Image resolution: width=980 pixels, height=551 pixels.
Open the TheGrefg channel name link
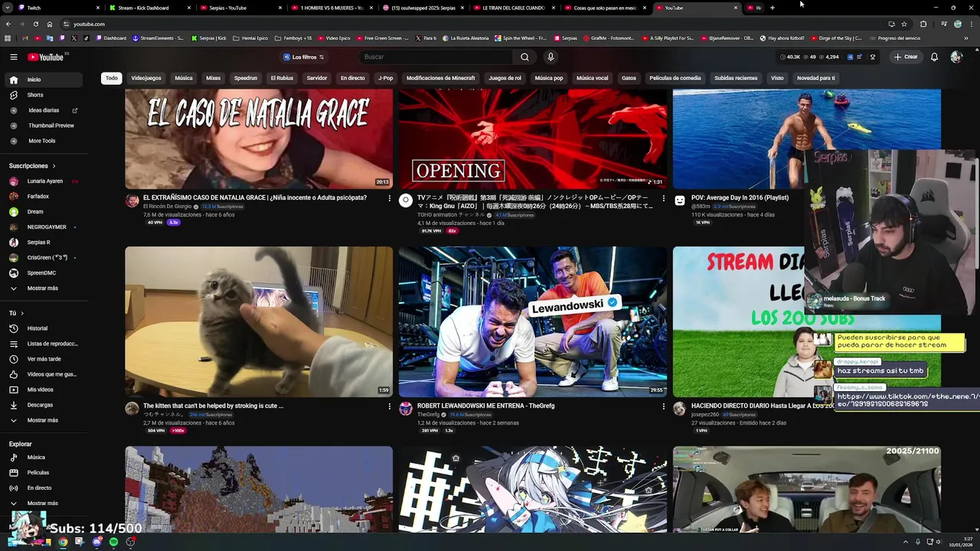click(429, 415)
